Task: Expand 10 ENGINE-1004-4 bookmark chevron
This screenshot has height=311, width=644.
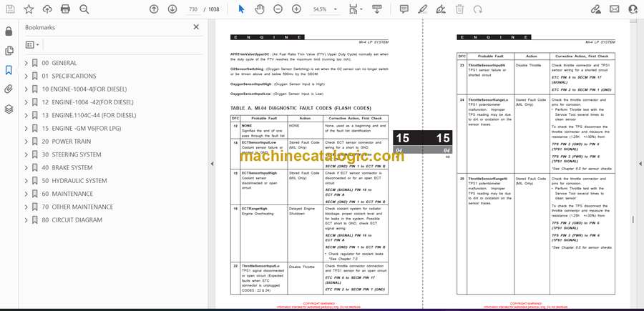Action: (x=26, y=89)
